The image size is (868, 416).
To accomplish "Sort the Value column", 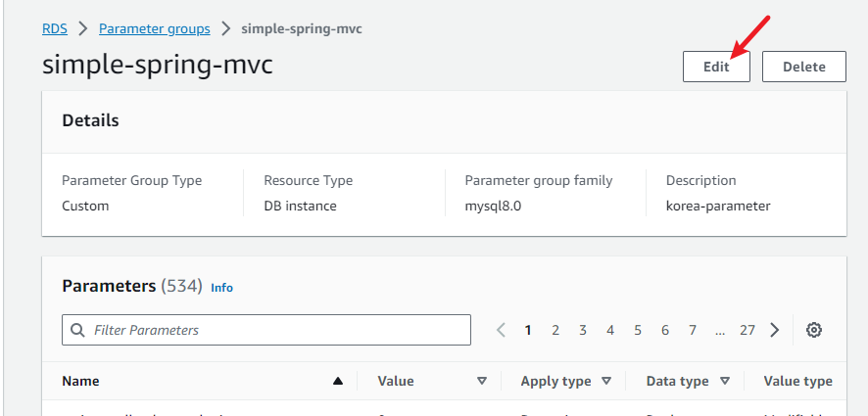I will (x=481, y=381).
